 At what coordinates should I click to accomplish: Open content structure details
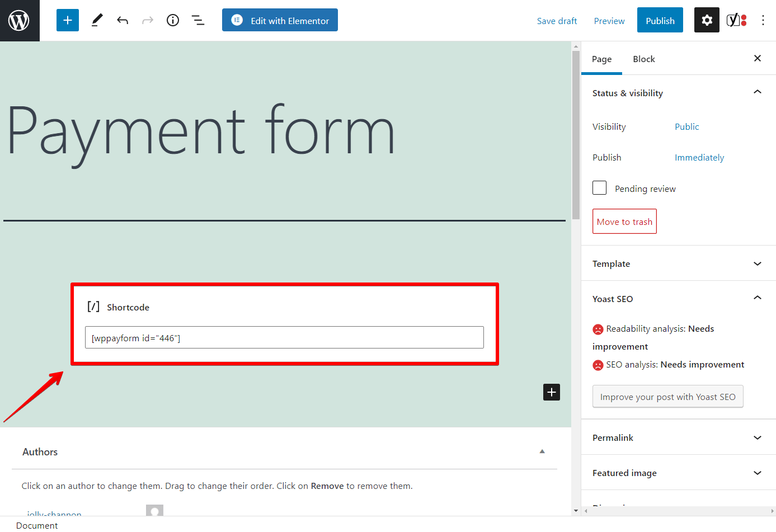click(172, 20)
